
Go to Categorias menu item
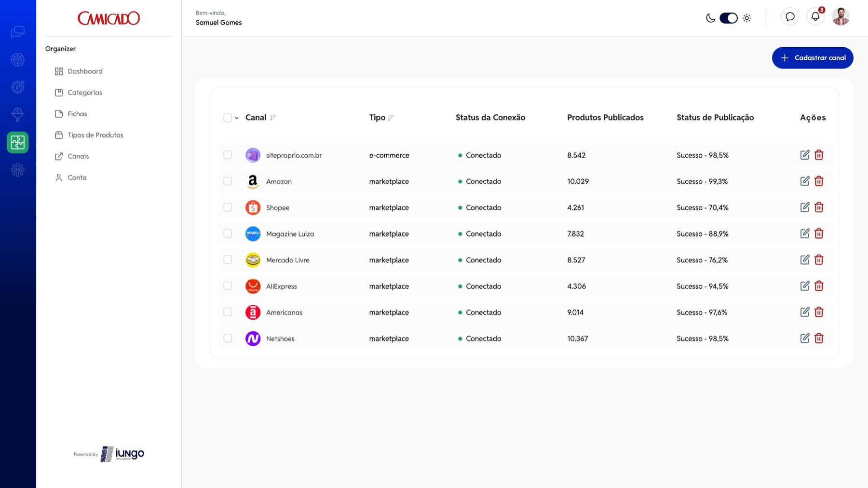click(79, 93)
